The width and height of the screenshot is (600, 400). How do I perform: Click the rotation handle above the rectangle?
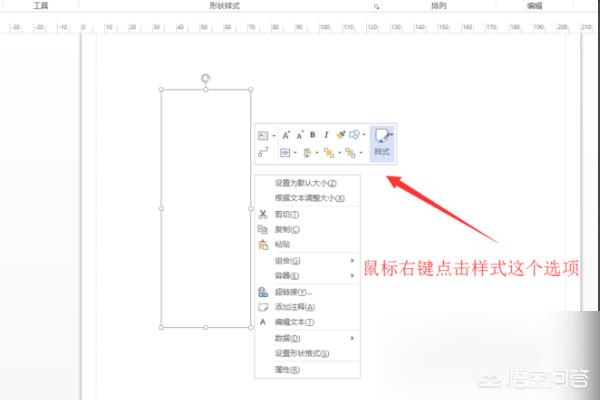click(x=206, y=76)
